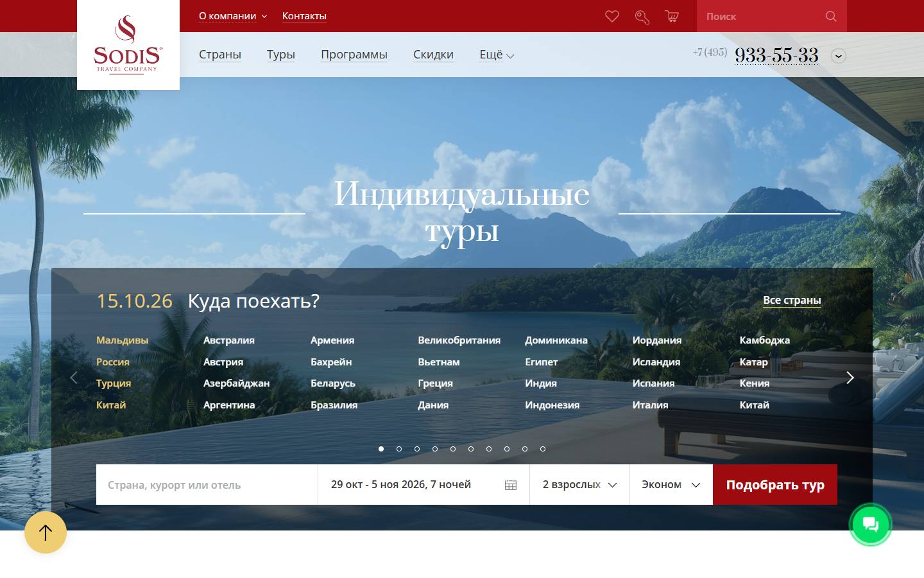924x578 pixels.
Task: Select 'Азербайджан' in the country list
Action: point(236,383)
